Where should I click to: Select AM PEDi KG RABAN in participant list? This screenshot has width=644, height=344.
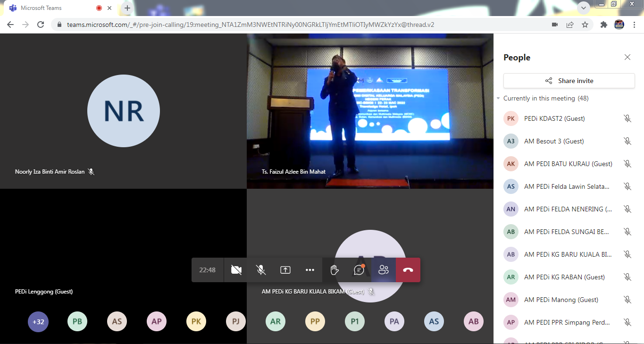tap(557, 277)
